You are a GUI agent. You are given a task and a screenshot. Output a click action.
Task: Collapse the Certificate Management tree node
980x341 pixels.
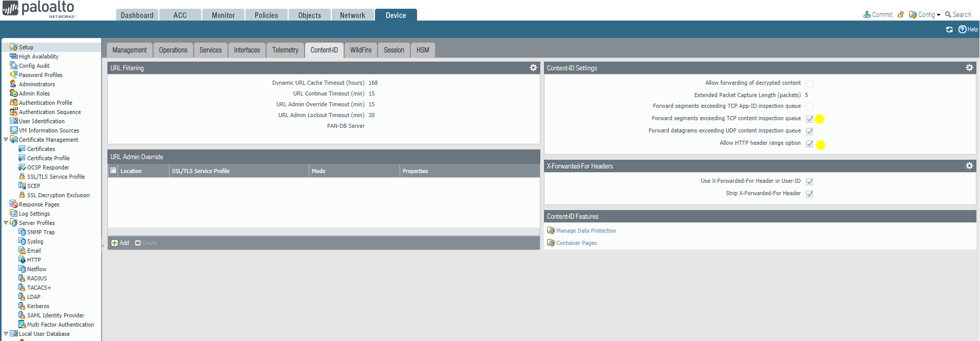6,139
